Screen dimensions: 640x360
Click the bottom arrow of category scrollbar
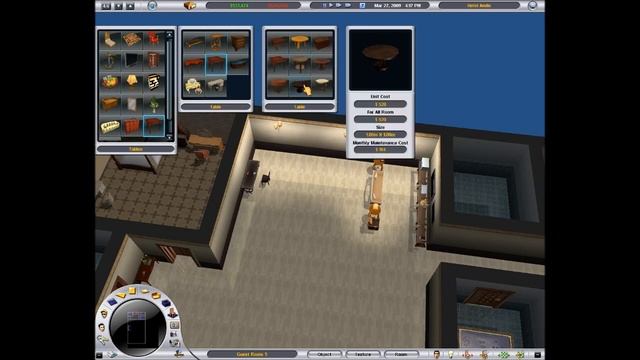[x=169, y=138]
